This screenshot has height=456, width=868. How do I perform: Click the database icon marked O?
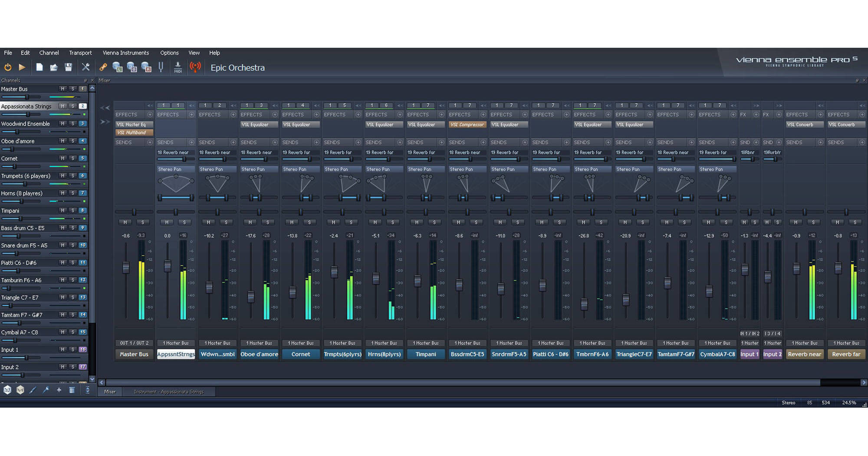[x=132, y=67]
